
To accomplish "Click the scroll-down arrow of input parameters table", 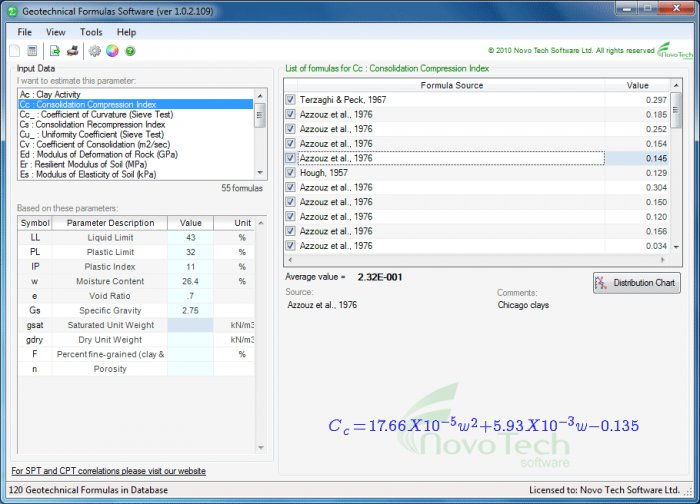I will [x=261, y=447].
